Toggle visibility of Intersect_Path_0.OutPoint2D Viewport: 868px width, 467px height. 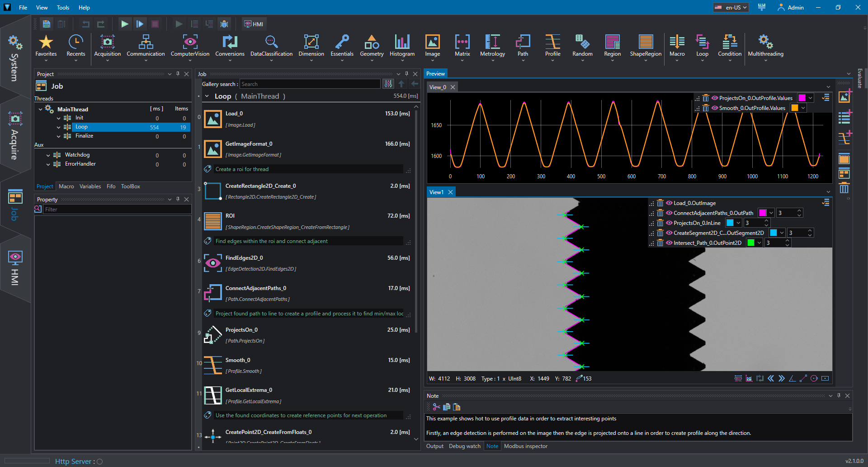(x=669, y=243)
